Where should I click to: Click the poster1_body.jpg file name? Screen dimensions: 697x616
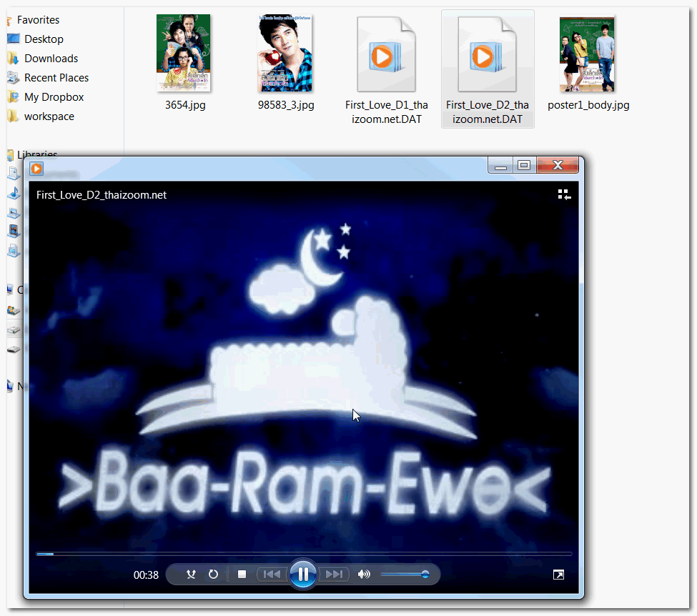588,105
